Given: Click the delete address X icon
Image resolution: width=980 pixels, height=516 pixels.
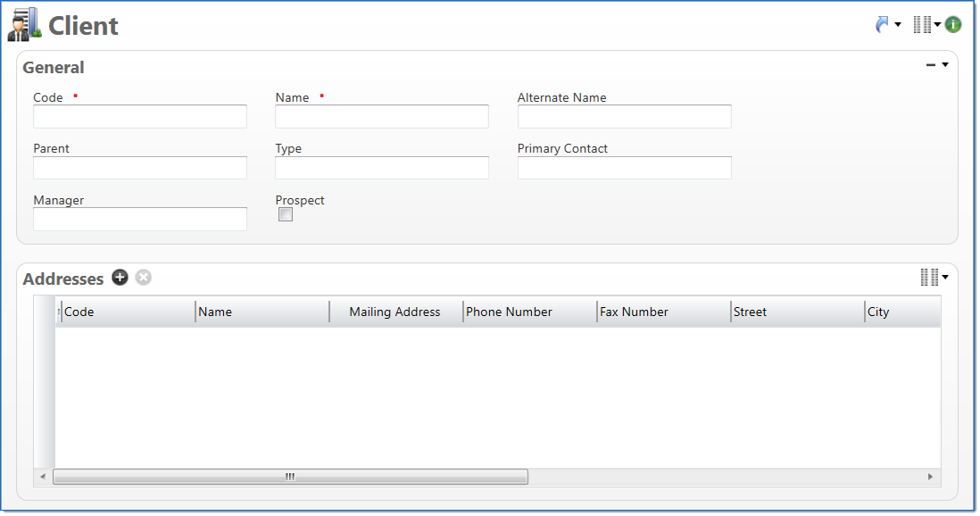Looking at the screenshot, I should (143, 278).
